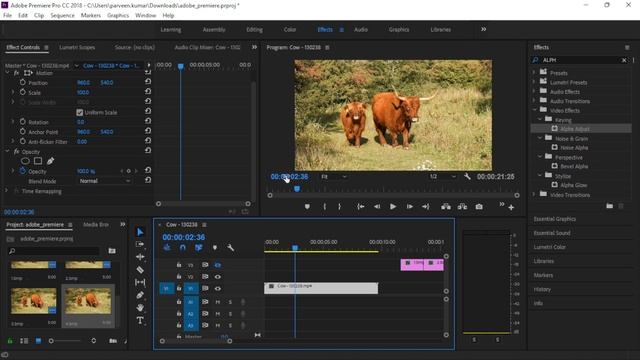This screenshot has width=640, height=360.
Task: Add a marker in the timeline
Action: point(215,247)
